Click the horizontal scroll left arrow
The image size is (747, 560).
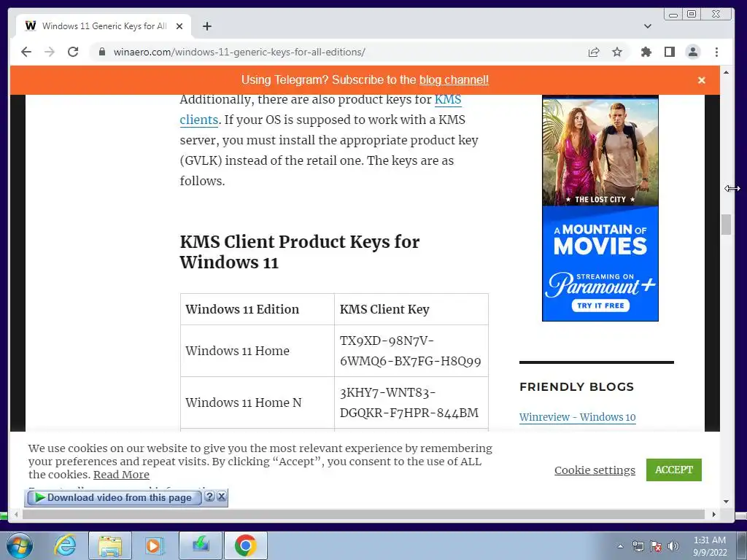[x=17, y=514]
